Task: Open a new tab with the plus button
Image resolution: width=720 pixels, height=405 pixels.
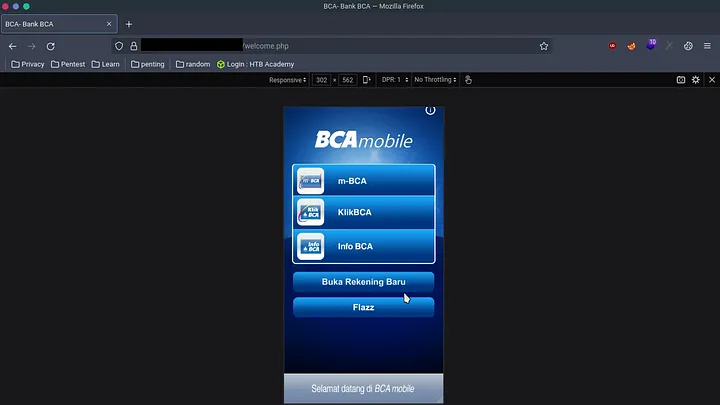Action: [x=129, y=24]
